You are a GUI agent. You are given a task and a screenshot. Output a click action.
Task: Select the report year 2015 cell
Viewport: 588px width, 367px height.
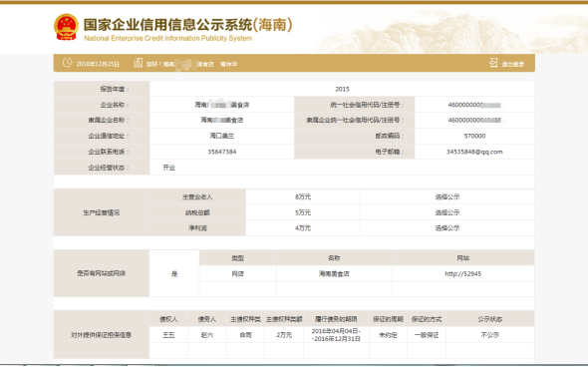342,89
